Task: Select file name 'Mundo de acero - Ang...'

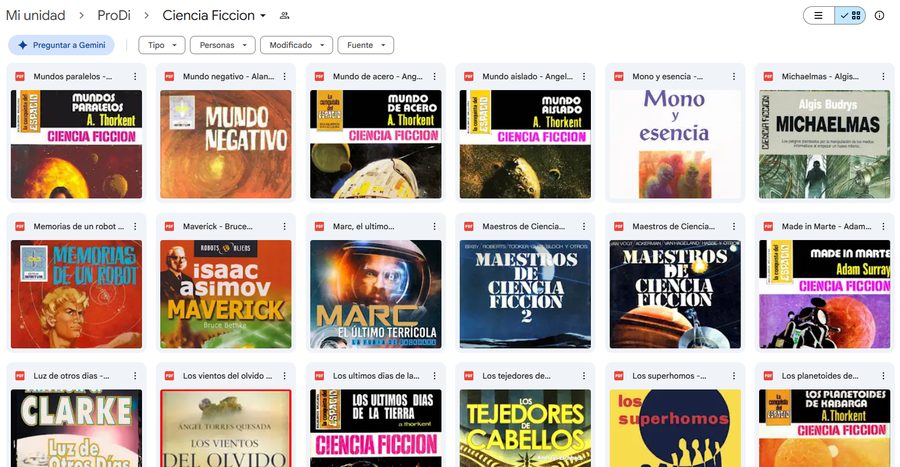Action: pos(378,76)
